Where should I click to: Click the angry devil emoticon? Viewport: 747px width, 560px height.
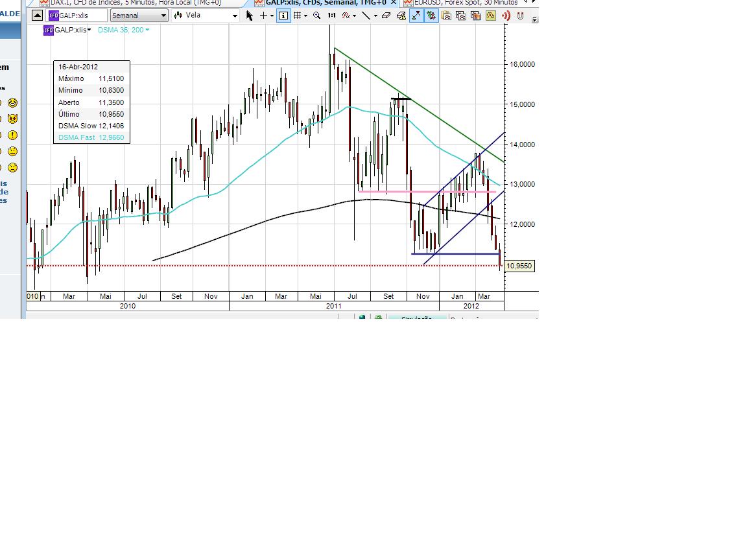[x=12, y=119]
